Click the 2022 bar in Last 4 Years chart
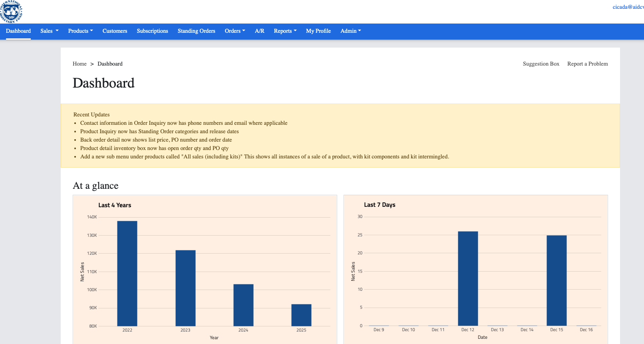This screenshot has height=344, width=644. pos(127,274)
